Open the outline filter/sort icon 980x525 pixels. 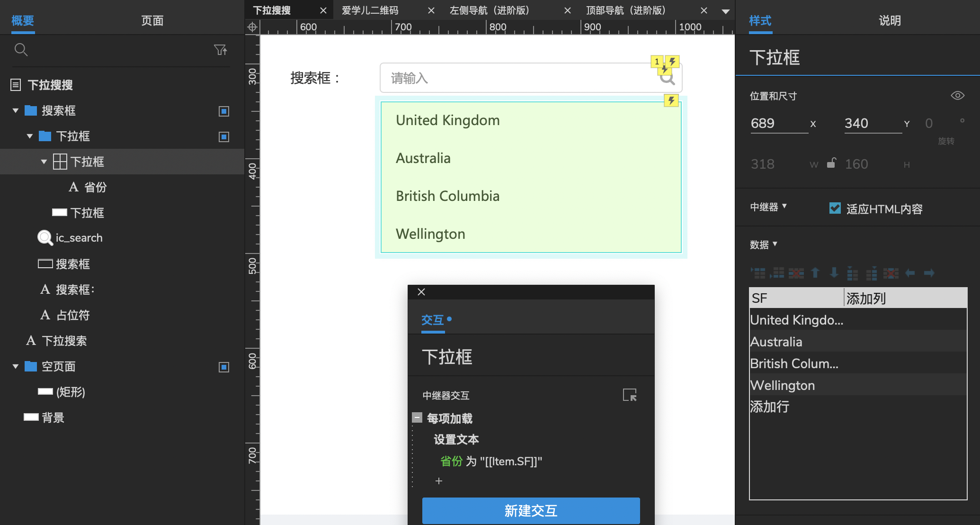coord(221,49)
